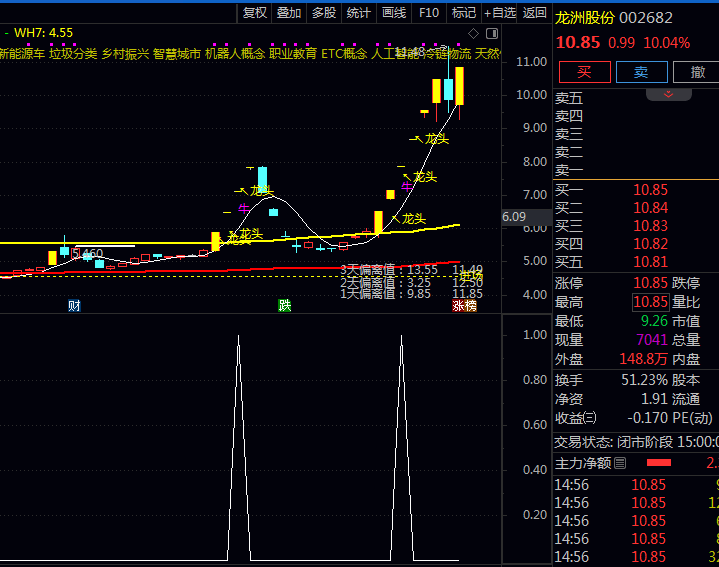Click the 标记 mark button

[464, 13]
